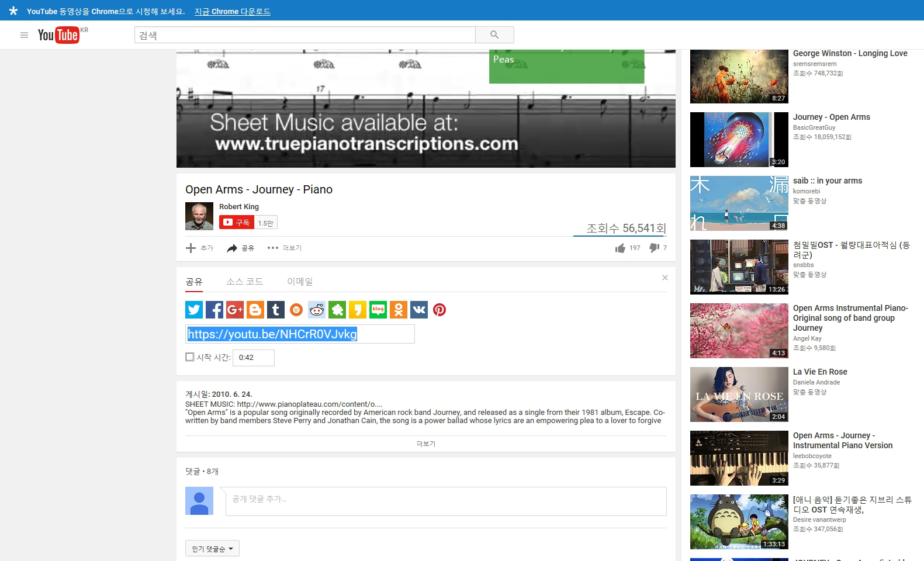Click the 공유 share arrow button
The height and width of the screenshot is (561, 924).
pos(240,248)
